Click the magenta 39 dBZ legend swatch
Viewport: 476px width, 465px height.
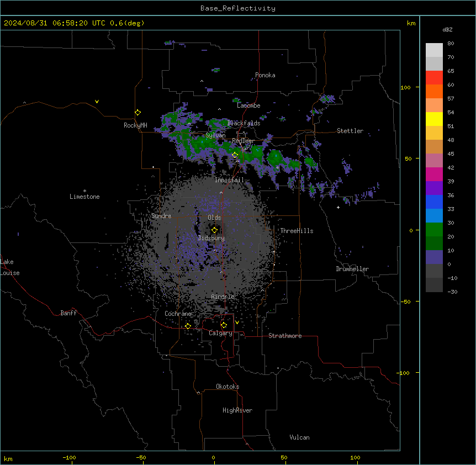click(434, 174)
